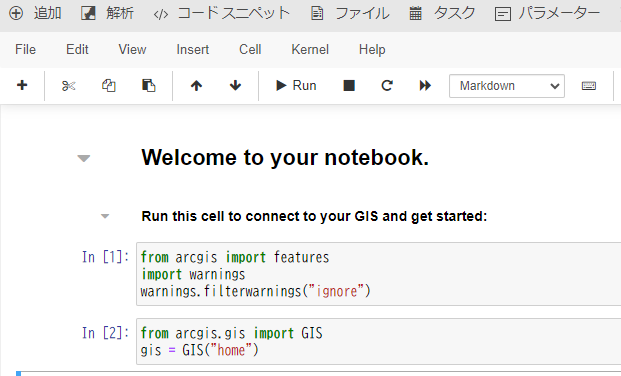Open the 解析 (Analysis) panel
The height and width of the screenshot is (376, 621).
click(x=107, y=13)
